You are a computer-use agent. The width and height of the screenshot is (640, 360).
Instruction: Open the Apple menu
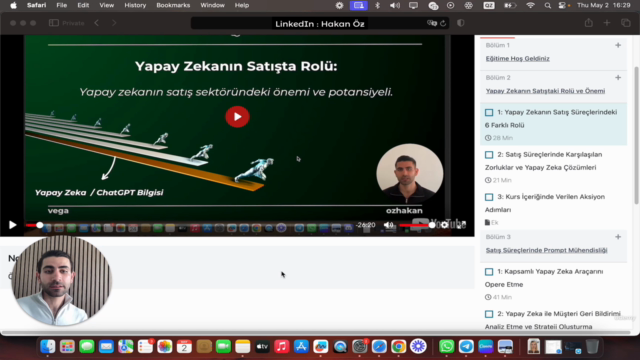pyautogui.click(x=13, y=5)
